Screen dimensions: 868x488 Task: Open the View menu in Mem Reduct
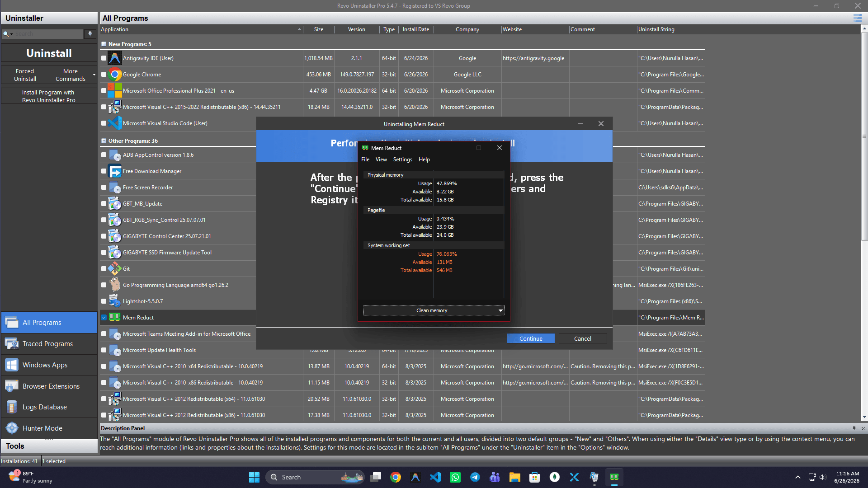[381, 160]
